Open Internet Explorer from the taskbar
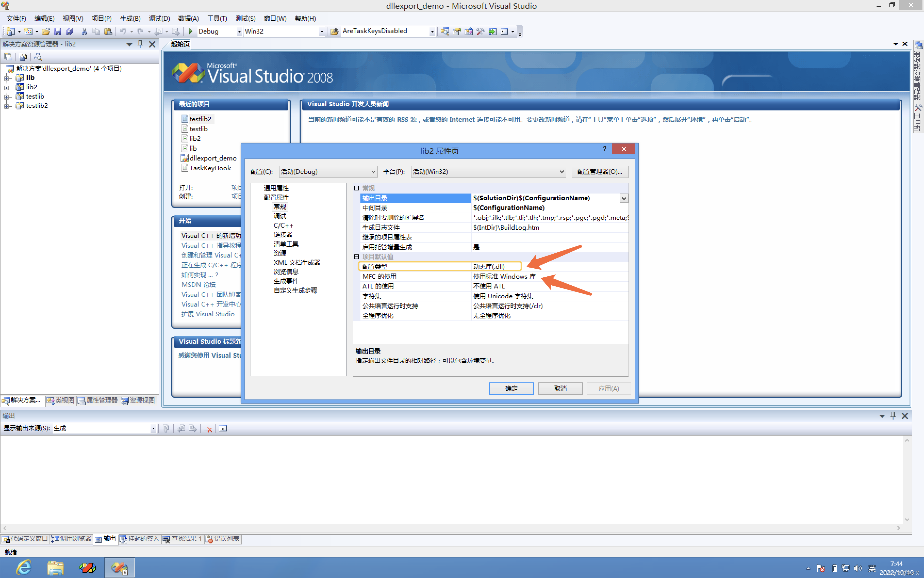 [24, 568]
